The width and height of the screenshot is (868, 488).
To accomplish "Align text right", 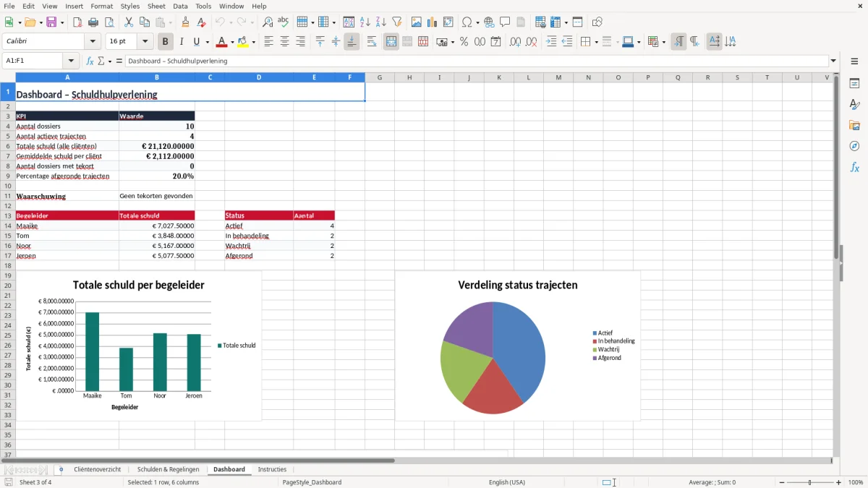I will pos(300,42).
